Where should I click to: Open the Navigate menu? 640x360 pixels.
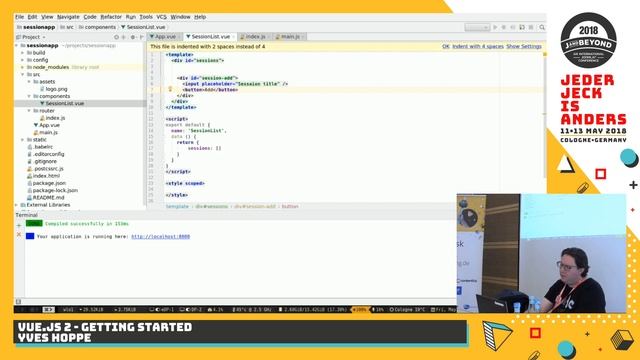coord(68,17)
